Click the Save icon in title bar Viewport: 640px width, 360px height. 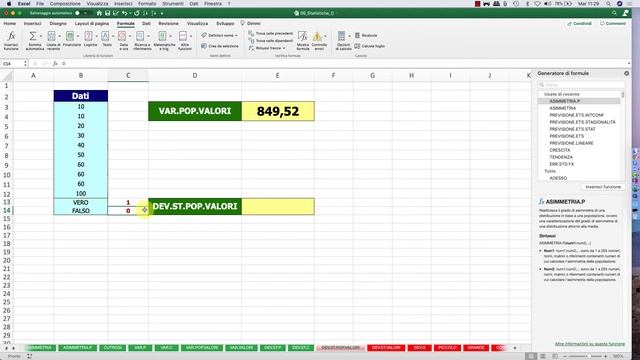pos(107,13)
